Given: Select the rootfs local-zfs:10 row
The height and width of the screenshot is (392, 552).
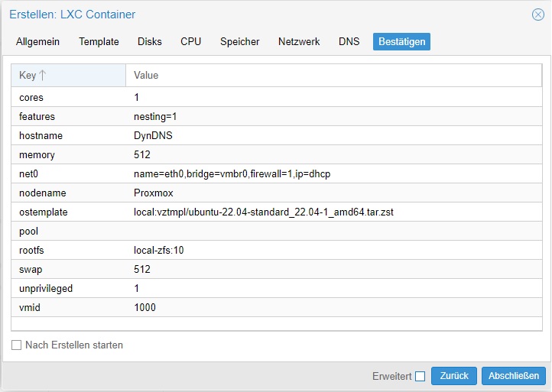Looking at the screenshot, I should pos(276,250).
